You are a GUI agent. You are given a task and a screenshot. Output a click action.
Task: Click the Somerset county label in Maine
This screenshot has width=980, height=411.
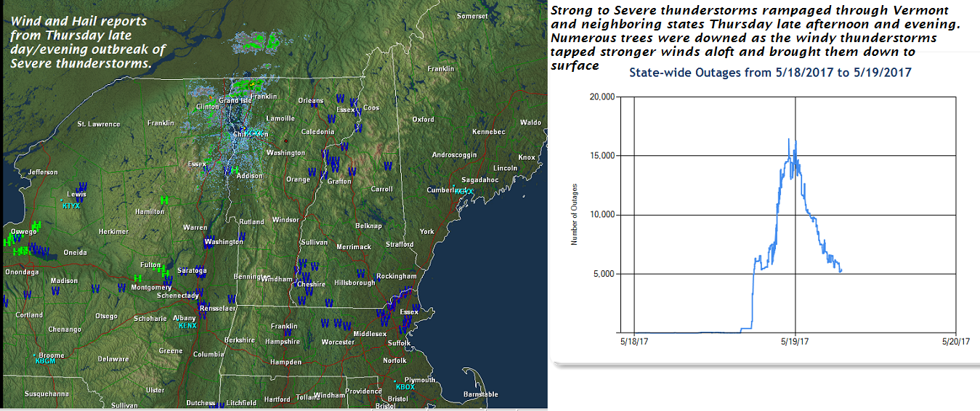(x=472, y=16)
